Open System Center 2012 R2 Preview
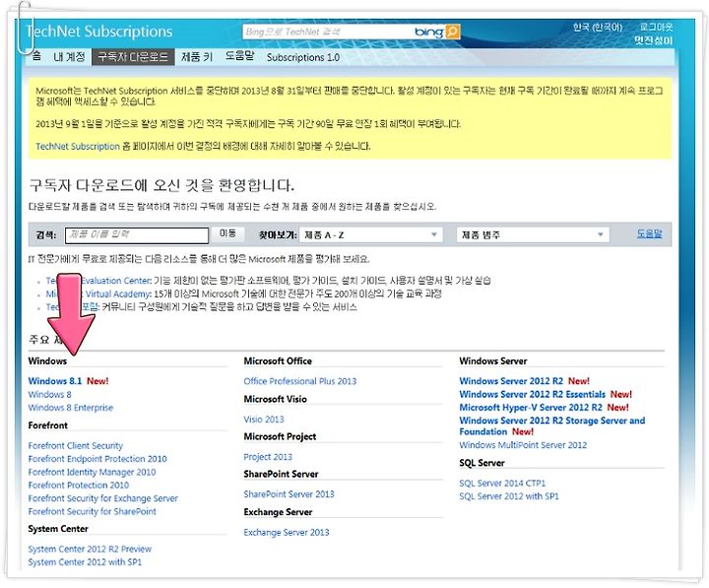This screenshot has height=588, width=709. pos(90,550)
